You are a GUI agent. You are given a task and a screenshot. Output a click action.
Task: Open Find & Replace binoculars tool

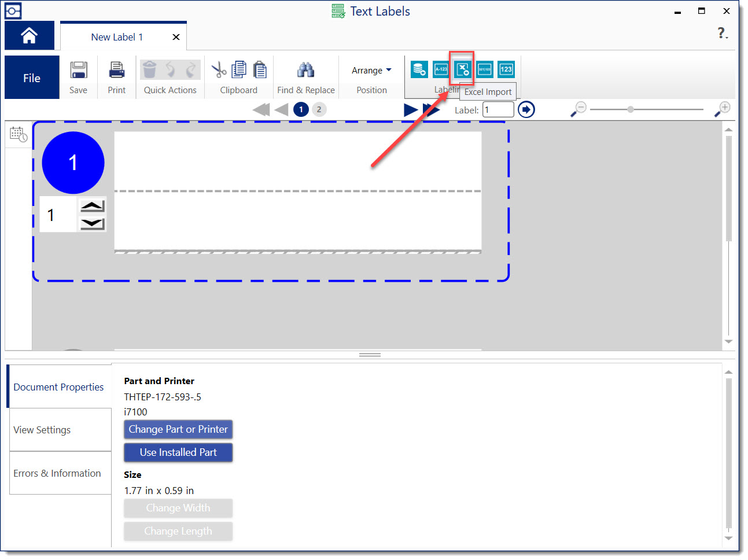(x=305, y=70)
